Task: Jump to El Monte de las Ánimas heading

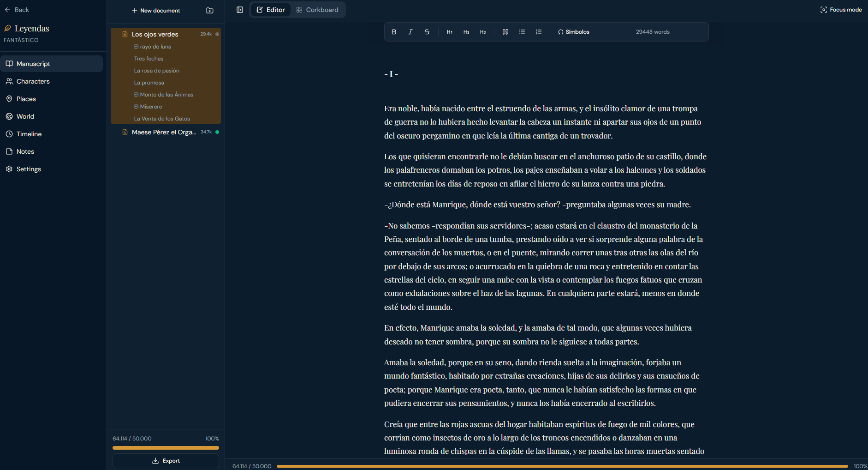Action: pyautogui.click(x=164, y=95)
